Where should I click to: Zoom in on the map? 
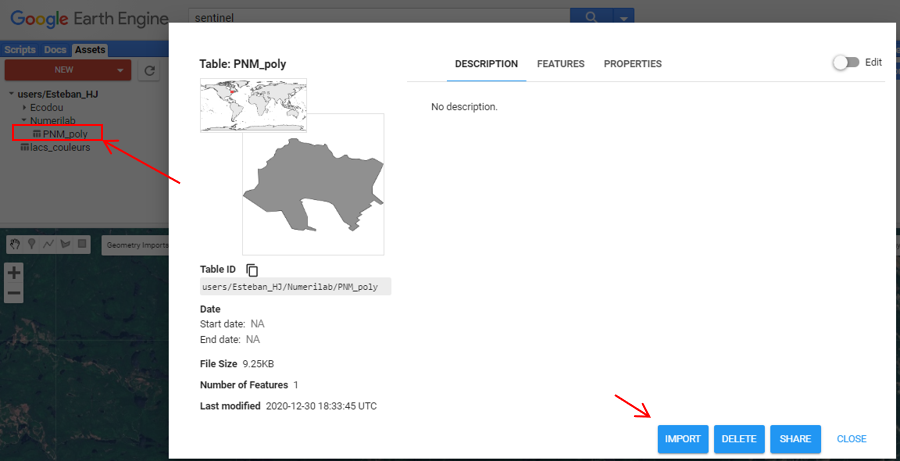(14, 273)
